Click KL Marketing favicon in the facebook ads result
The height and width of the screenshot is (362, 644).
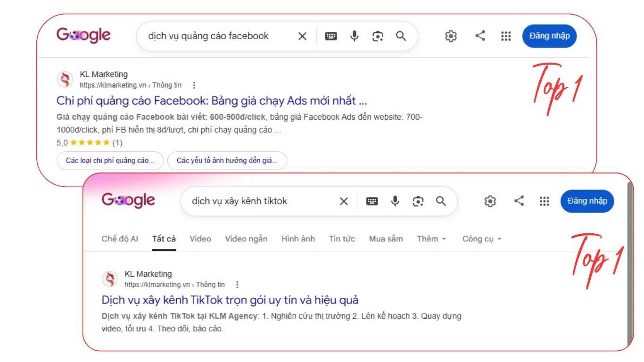tap(65, 79)
